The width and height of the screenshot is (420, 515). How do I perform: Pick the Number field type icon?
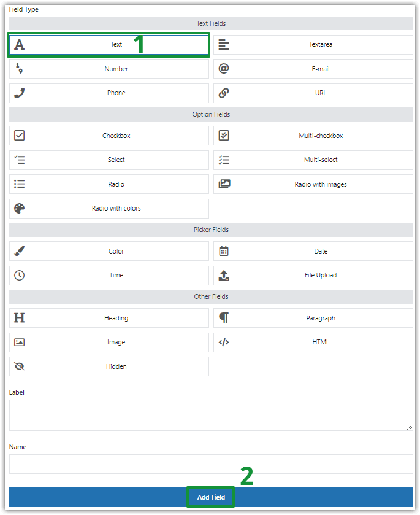(x=20, y=69)
